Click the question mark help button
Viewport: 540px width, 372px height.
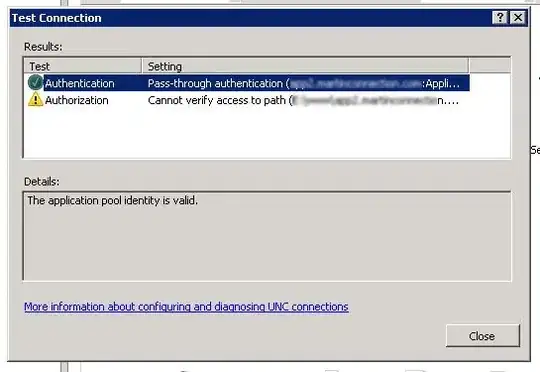(500, 17)
